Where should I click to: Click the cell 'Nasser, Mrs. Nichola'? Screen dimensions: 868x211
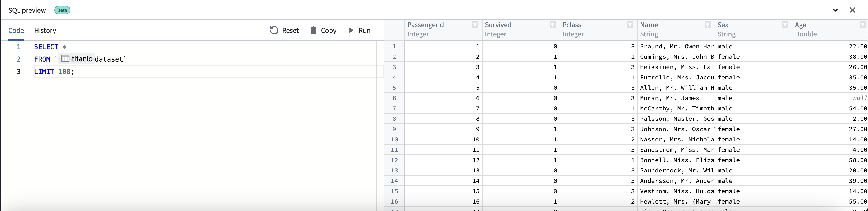676,139
